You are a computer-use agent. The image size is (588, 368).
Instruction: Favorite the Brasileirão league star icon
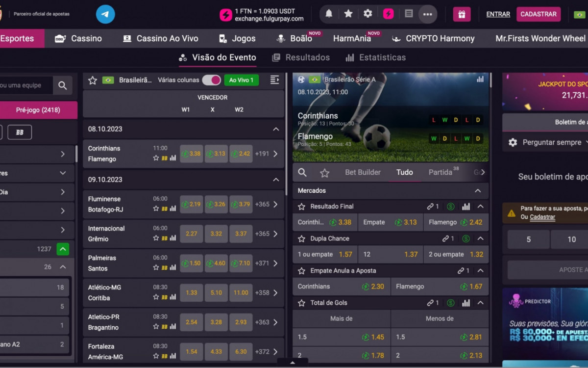coord(93,80)
